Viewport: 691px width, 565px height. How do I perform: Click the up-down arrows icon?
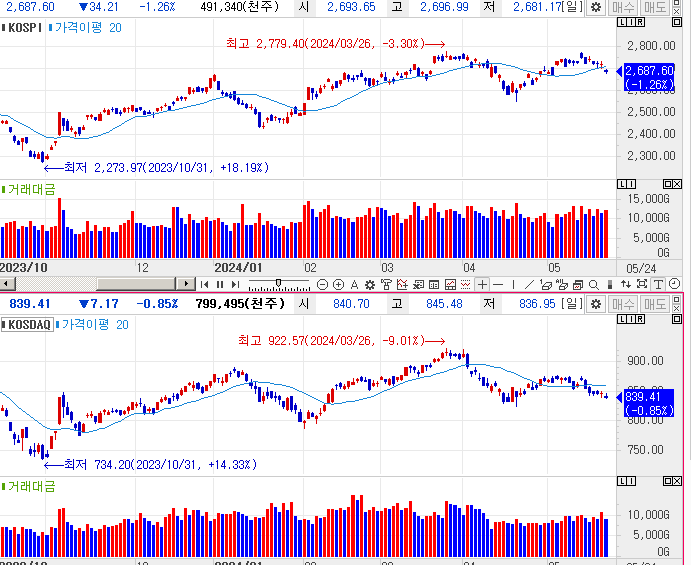pyautogui.click(x=626, y=284)
